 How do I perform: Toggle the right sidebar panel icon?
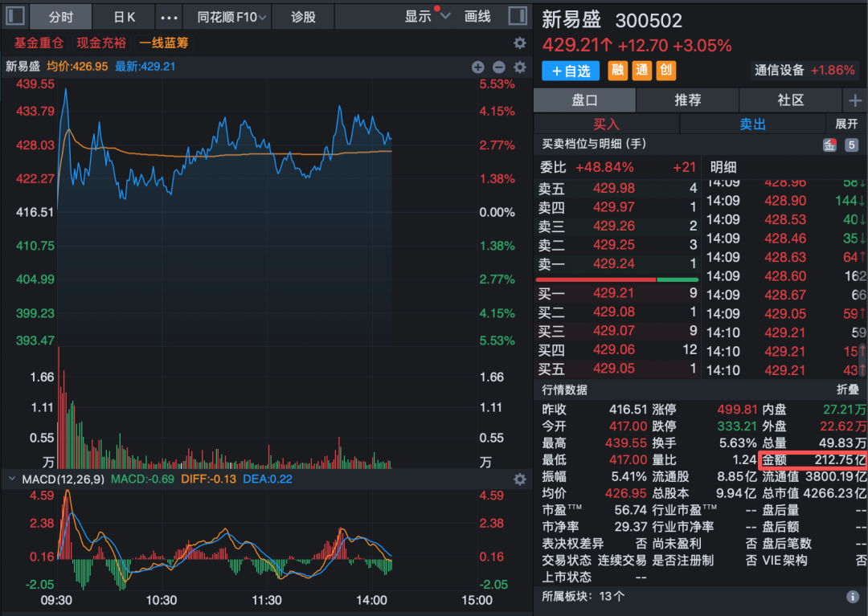tap(518, 16)
